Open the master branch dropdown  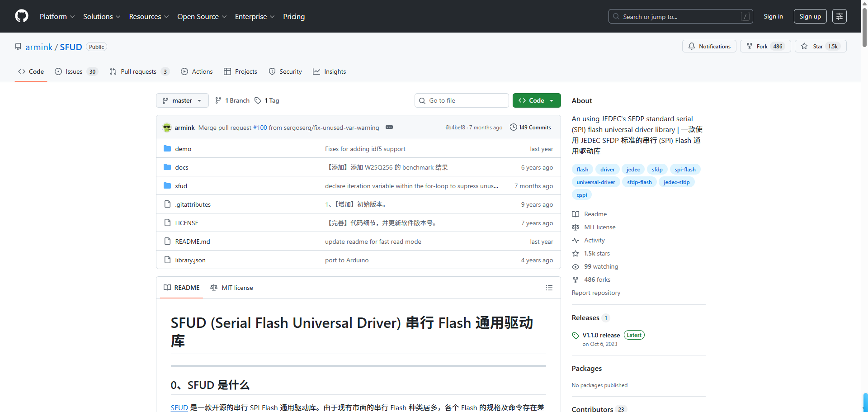coord(182,100)
